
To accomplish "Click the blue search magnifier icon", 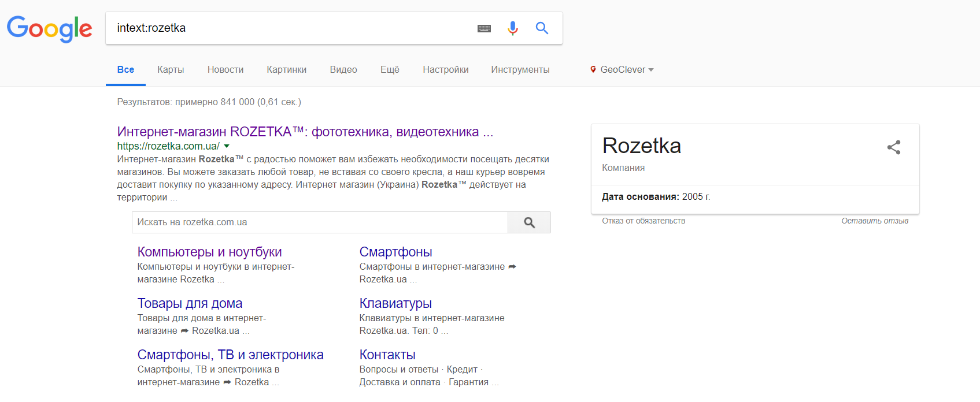I will (542, 28).
